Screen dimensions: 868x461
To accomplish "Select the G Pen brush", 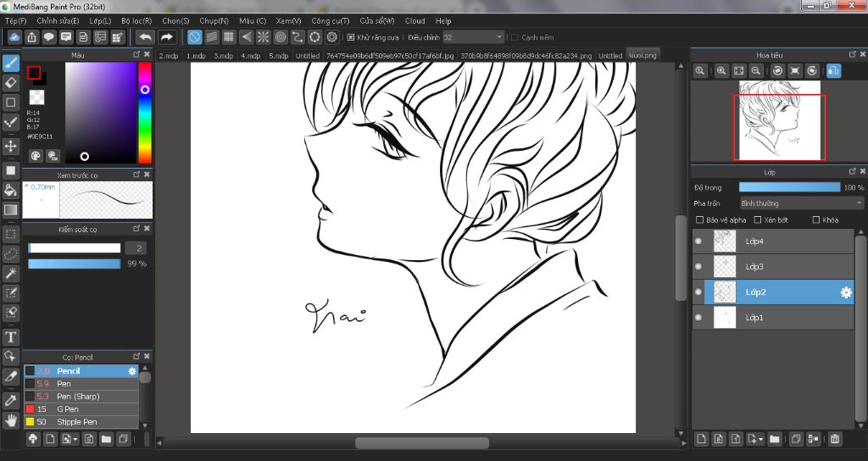I will [x=81, y=409].
